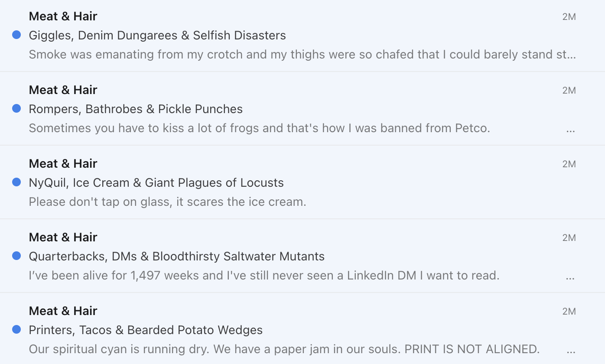Click the paper jam preview text under Printers episode
Image resolution: width=605 pixels, height=364 pixels.
(x=284, y=349)
